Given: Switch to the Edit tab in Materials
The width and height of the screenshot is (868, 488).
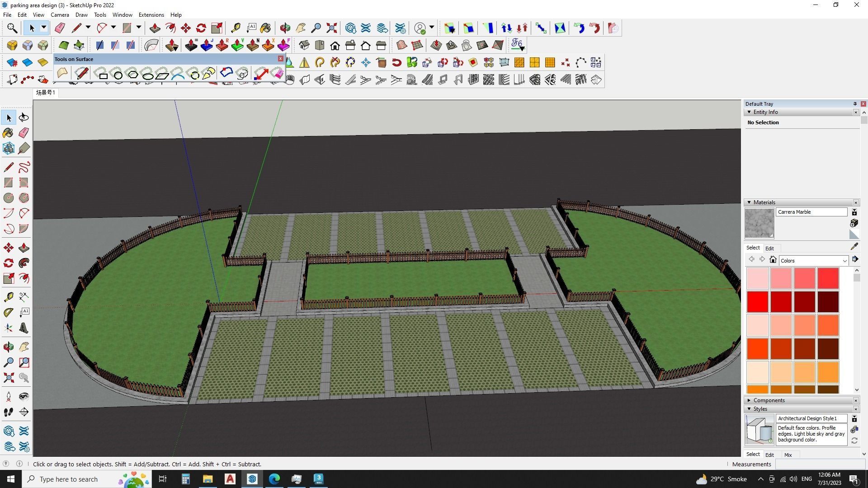Looking at the screenshot, I should [769, 248].
